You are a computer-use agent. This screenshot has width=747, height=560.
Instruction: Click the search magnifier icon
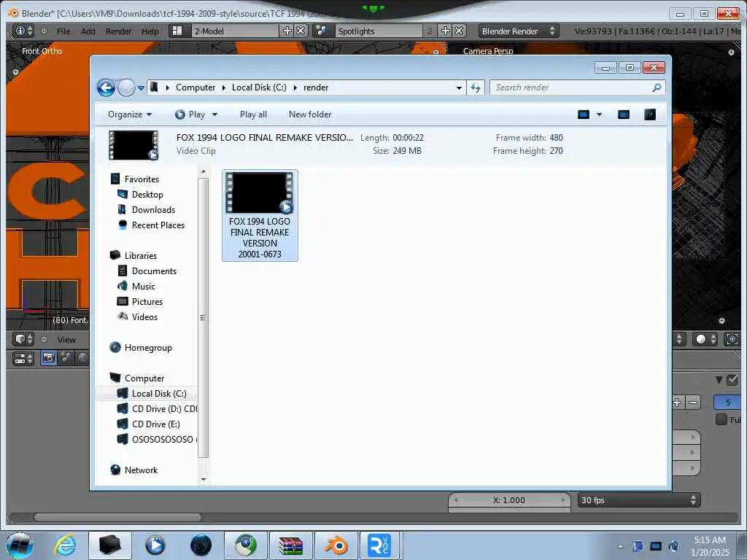[657, 87]
